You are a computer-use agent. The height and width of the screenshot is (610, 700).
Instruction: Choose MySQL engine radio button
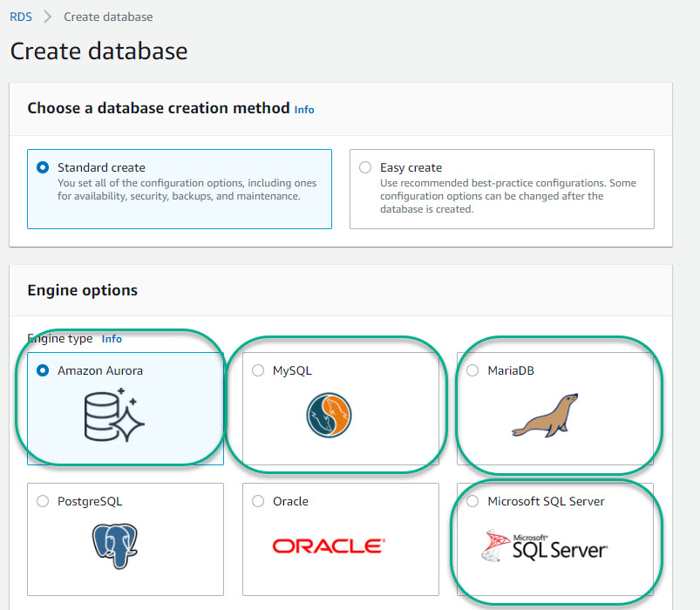pyautogui.click(x=258, y=370)
